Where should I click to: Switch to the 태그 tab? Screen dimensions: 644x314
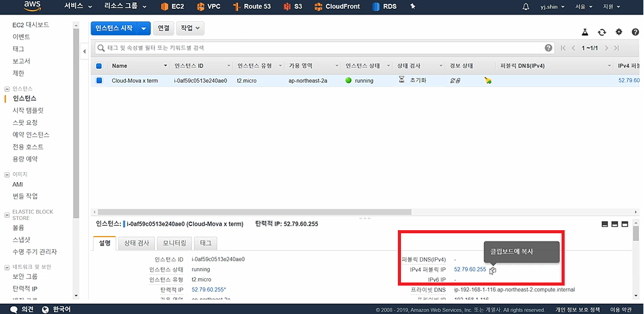click(205, 243)
